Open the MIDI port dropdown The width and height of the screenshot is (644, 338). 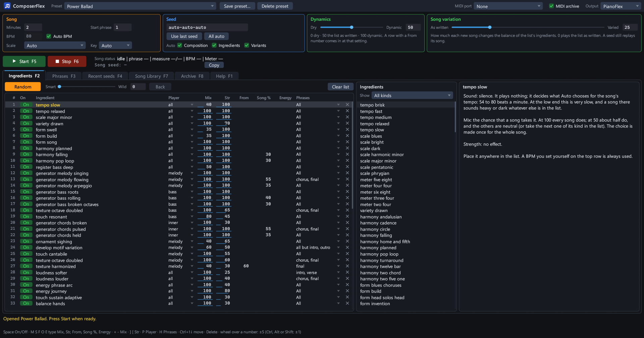coord(508,6)
